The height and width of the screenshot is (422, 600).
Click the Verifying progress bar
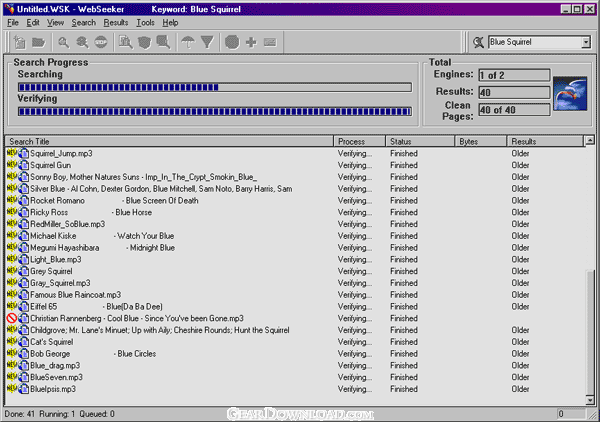pyautogui.click(x=215, y=111)
